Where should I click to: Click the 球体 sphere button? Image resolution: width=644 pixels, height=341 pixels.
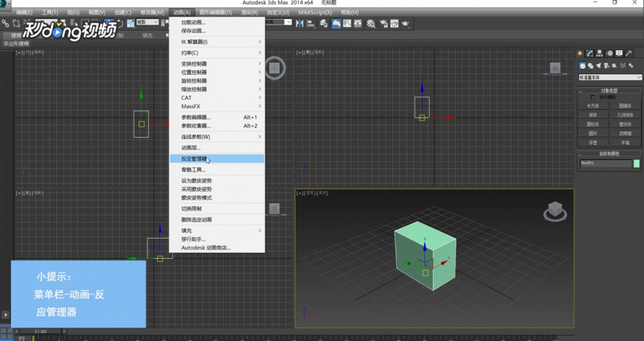(593, 115)
